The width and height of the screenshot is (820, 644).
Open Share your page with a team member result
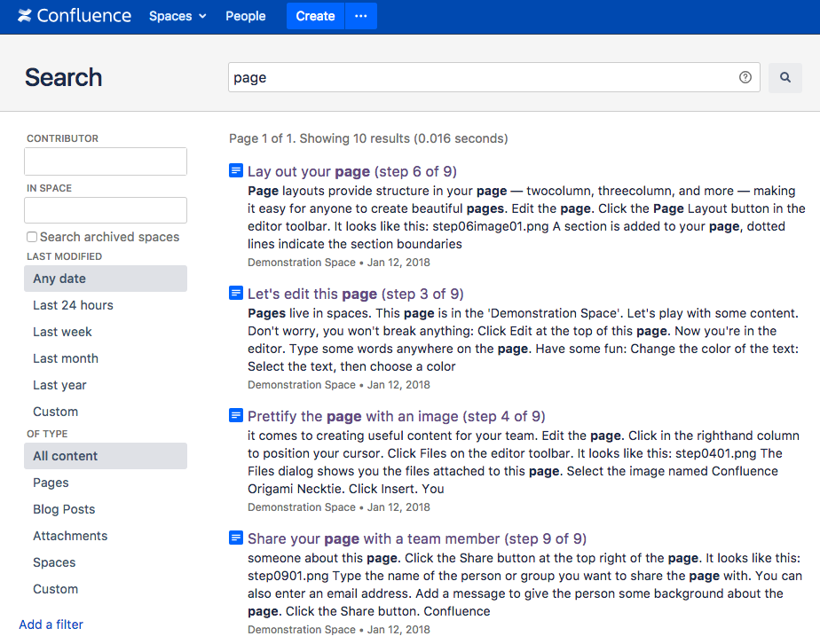417,538
